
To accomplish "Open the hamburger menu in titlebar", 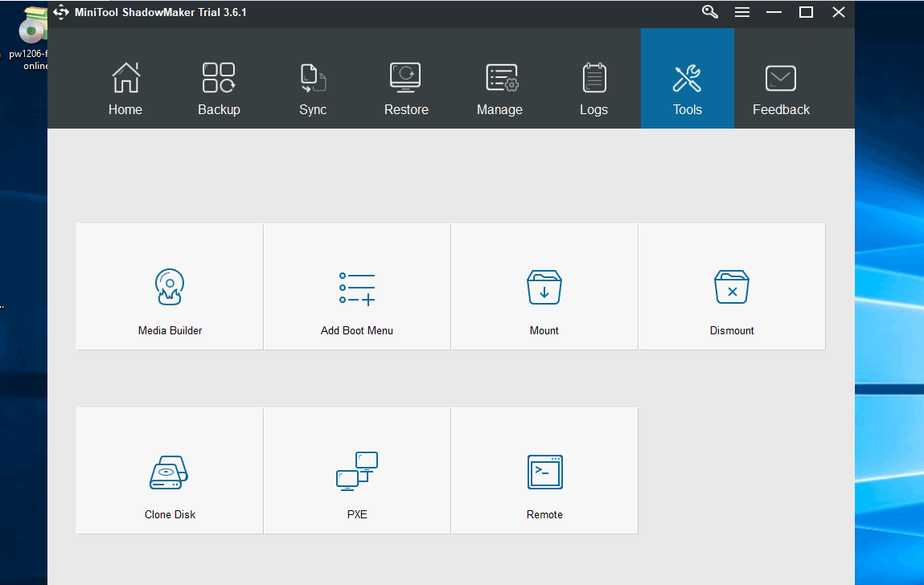I will point(741,12).
